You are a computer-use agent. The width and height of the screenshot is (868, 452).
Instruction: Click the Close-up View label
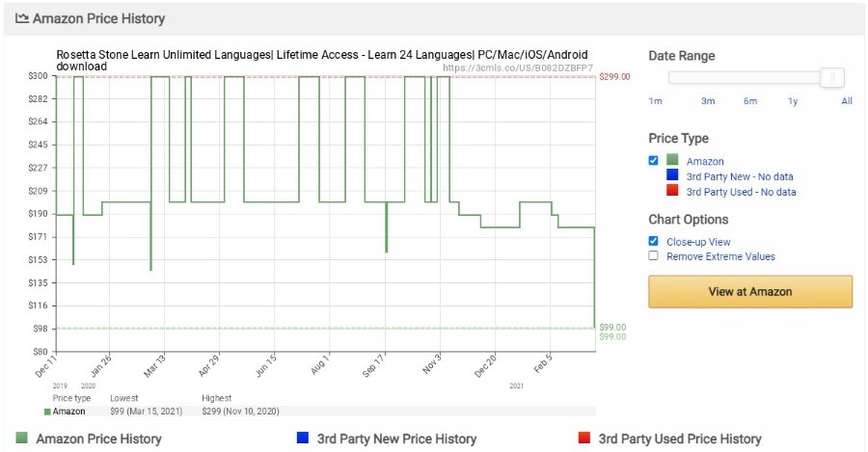tap(698, 242)
